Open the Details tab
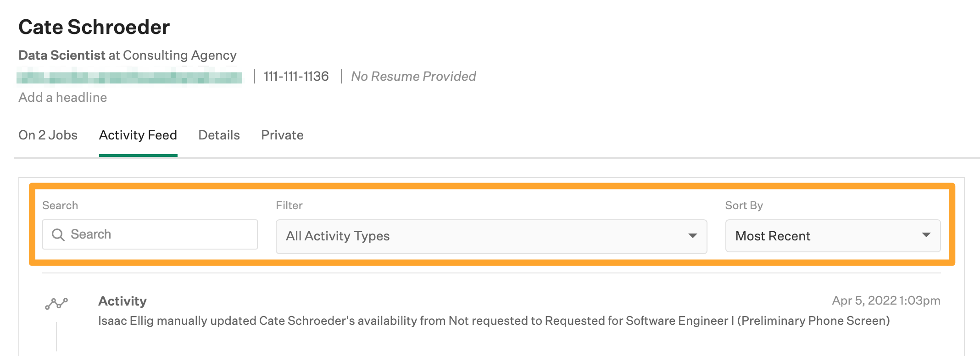980x356 pixels. pyautogui.click(x=219, y=135)
